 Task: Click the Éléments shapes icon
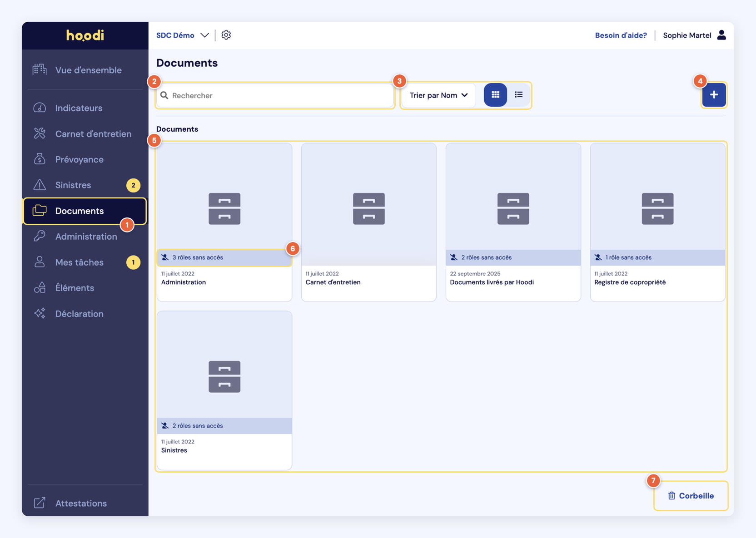coord(40,288)
